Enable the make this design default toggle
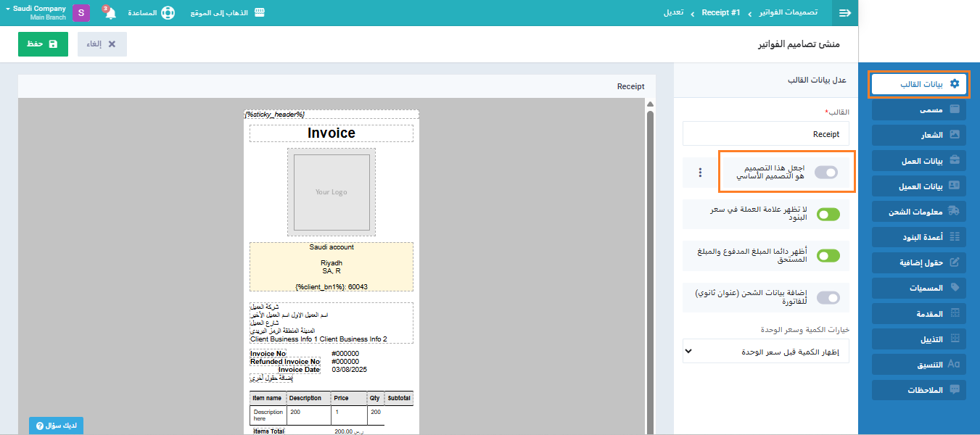Screen dimensions: 980x435 coord(826,173)
